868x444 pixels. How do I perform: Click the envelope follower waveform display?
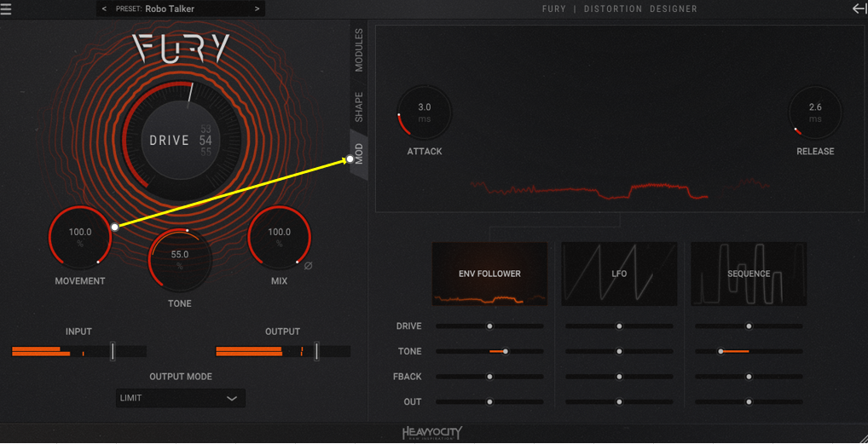[619, 188]
